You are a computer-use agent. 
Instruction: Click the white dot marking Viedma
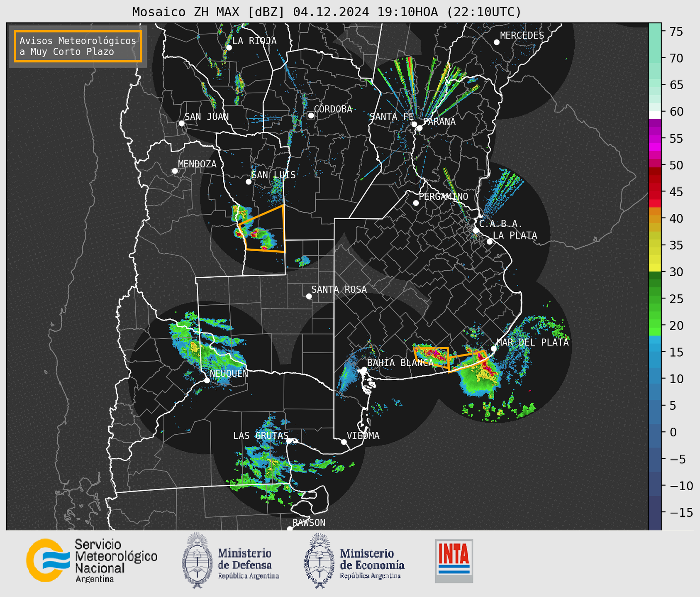[344, 442]
